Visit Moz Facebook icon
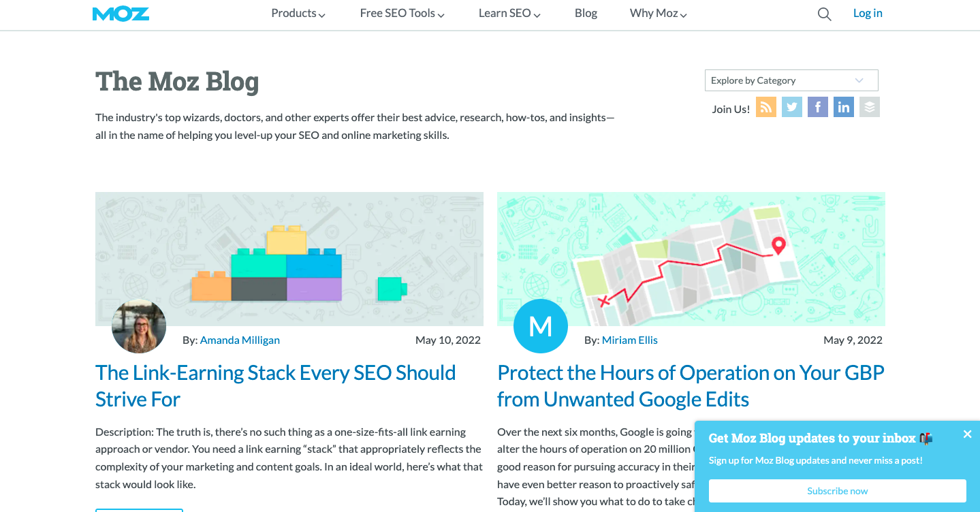This screenshot has width=980, height=512. click(818, 107)
